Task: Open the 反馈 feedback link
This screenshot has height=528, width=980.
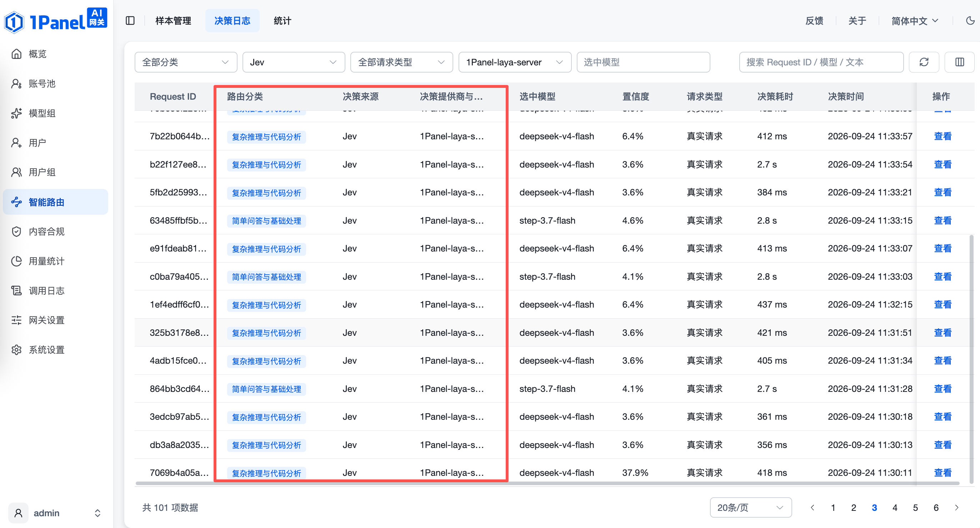Action: pyautogui.click(x=814, y=21)
